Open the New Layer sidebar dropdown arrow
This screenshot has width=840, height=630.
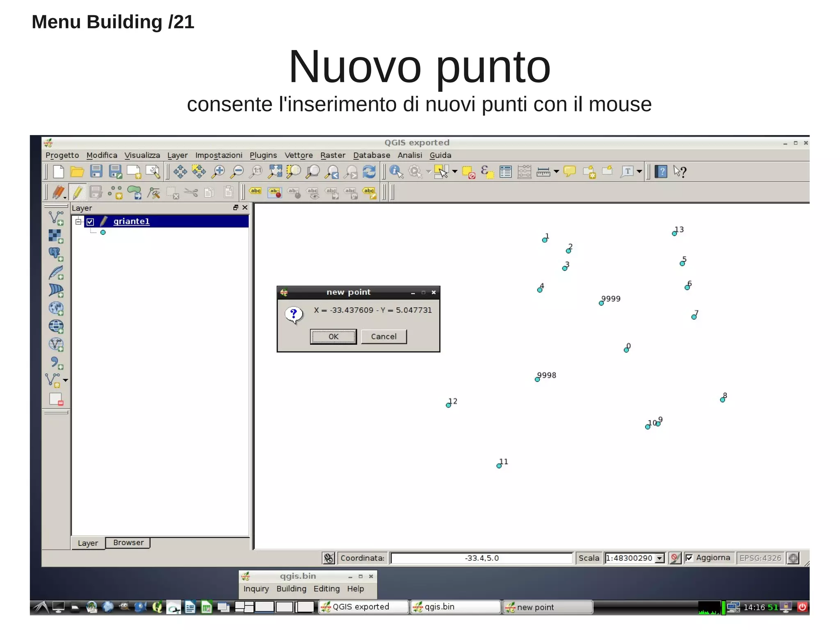(x=65, y=380)
